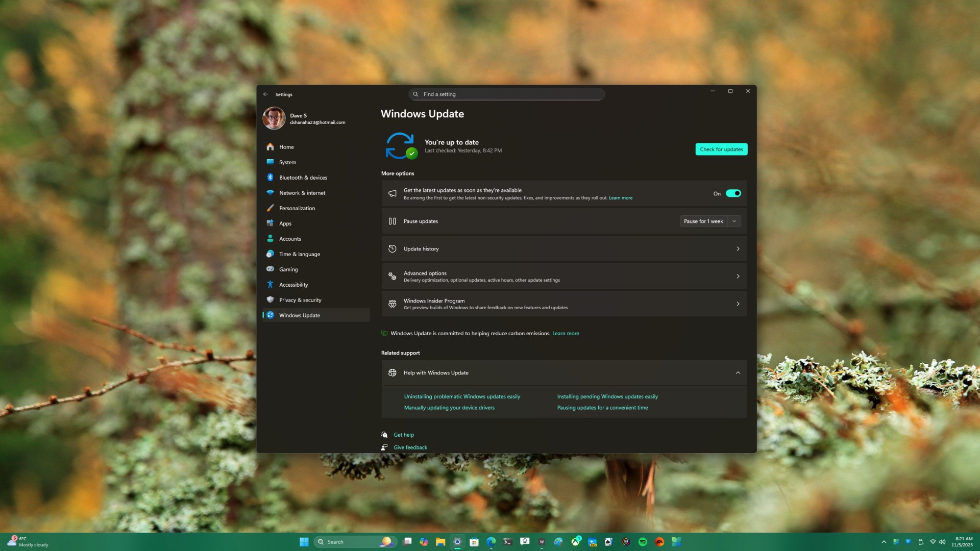Image resolution: width=980 pixels, height=551 pixels.
Task: Open Update history
Action: pyautogui.click(x=564, y=249)
